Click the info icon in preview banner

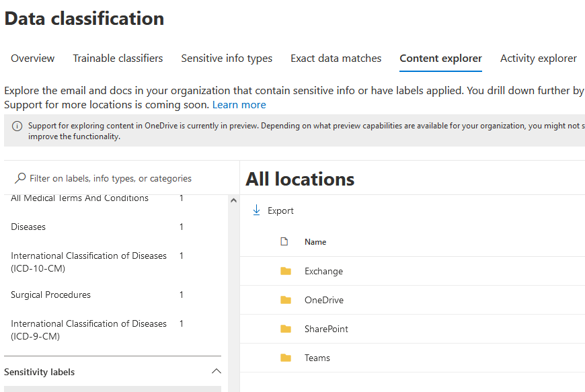(16, 126)
